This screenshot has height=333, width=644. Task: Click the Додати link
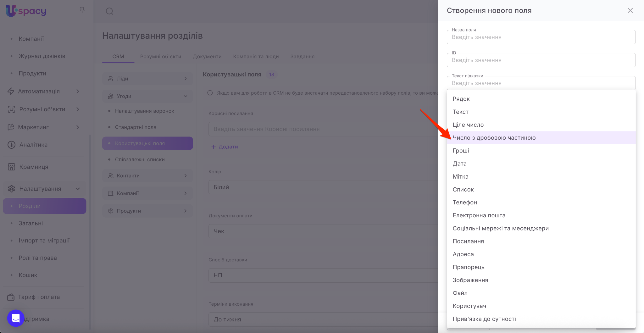pos(225,147)
